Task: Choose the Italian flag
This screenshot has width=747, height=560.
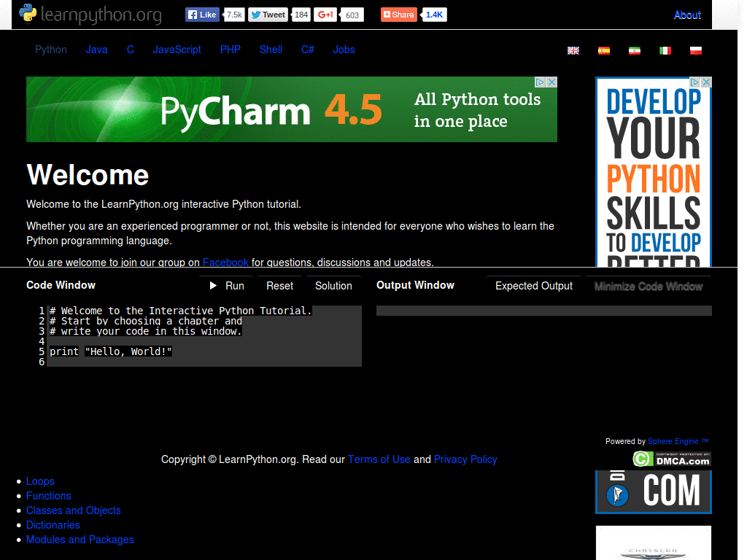Action: tap(665, 50)
